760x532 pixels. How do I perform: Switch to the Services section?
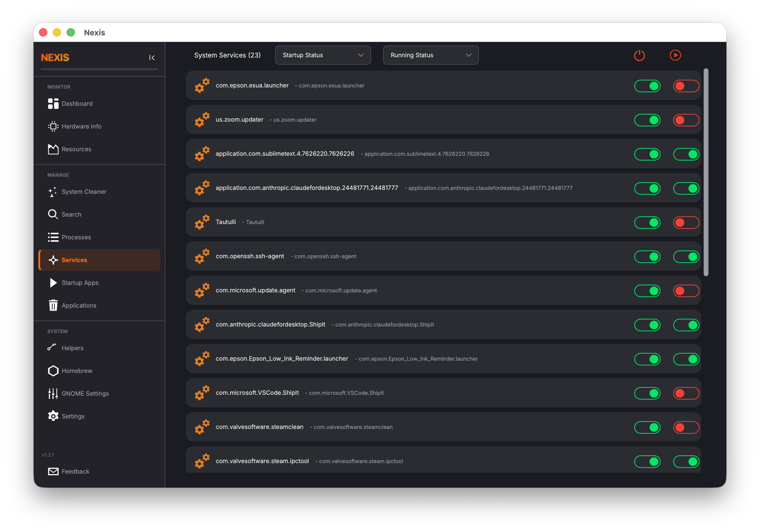click(74, 260)
